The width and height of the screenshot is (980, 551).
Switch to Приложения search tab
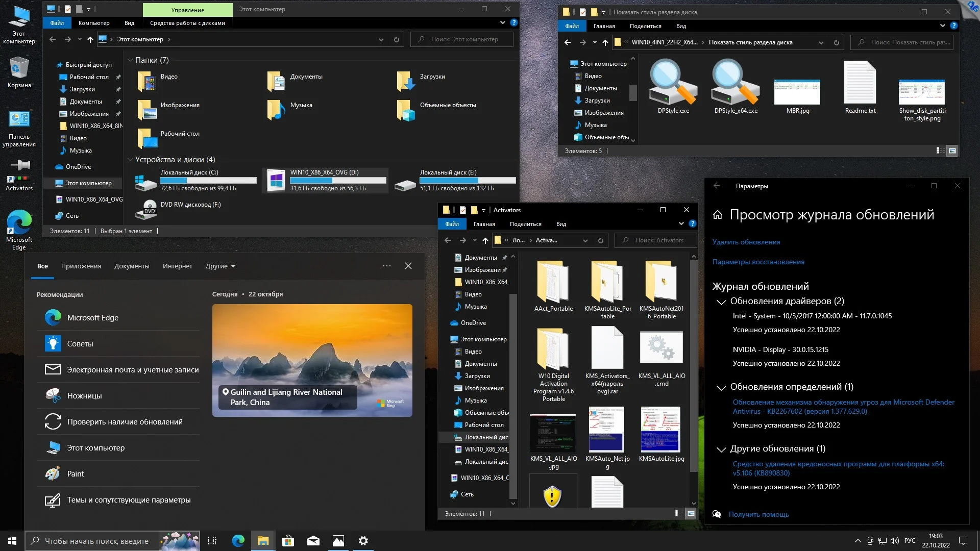(81, 266)
